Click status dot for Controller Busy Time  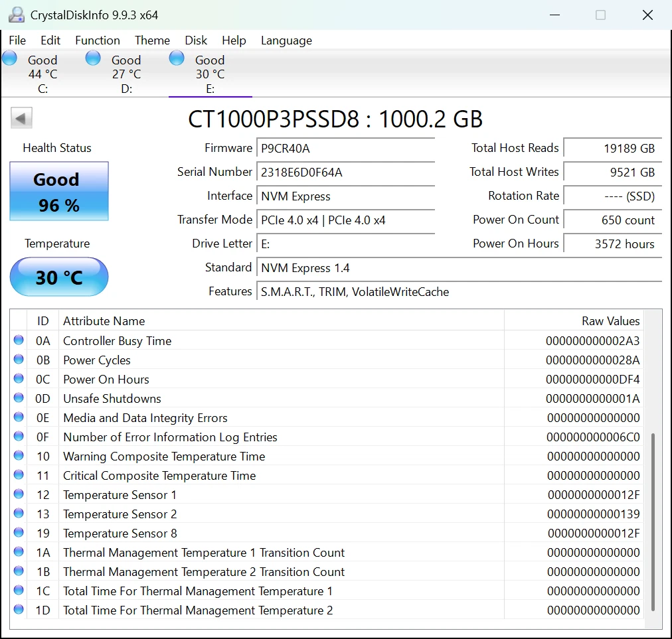[19, 340]
